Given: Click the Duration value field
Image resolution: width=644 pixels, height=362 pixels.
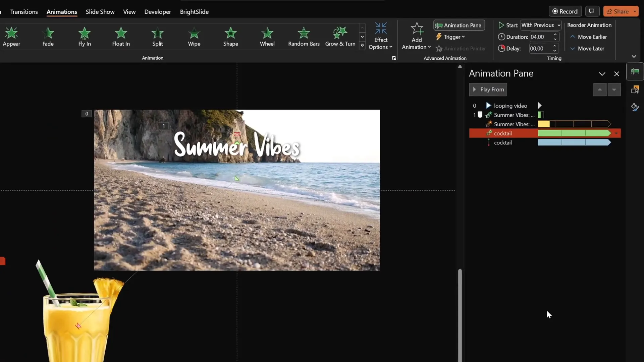Looking at the screenshot, I should [x=540, y=37].
